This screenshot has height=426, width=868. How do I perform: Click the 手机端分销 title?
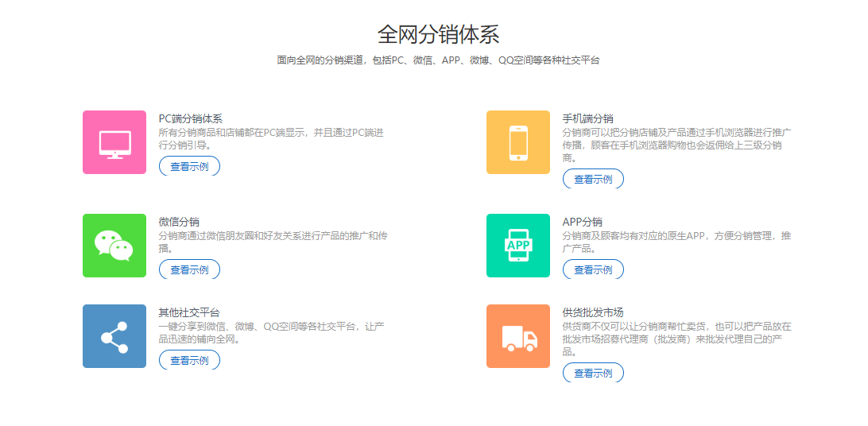coord(587,118)
